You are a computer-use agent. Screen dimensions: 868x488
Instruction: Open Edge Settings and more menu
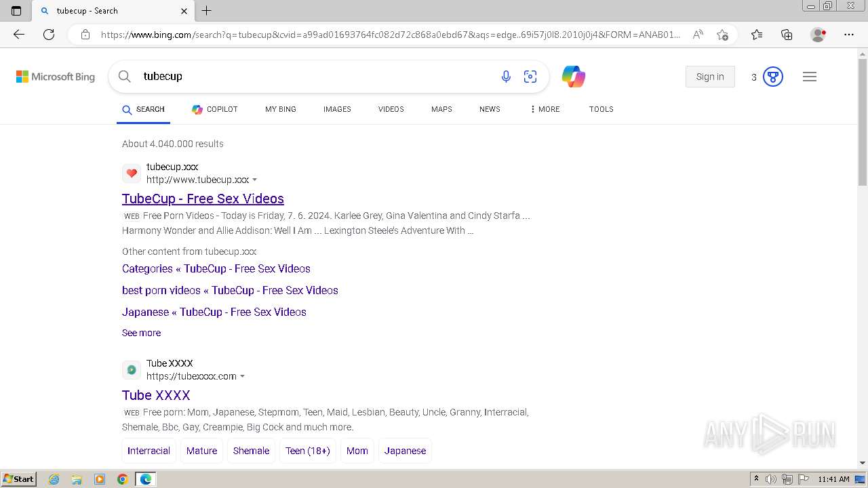coord(849,35)
